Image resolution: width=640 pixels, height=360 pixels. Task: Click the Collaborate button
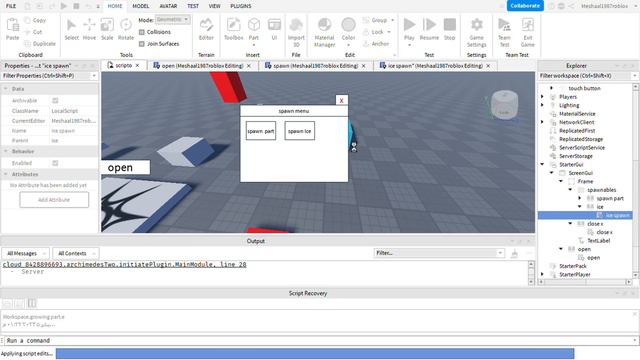[x=525, y=6]
